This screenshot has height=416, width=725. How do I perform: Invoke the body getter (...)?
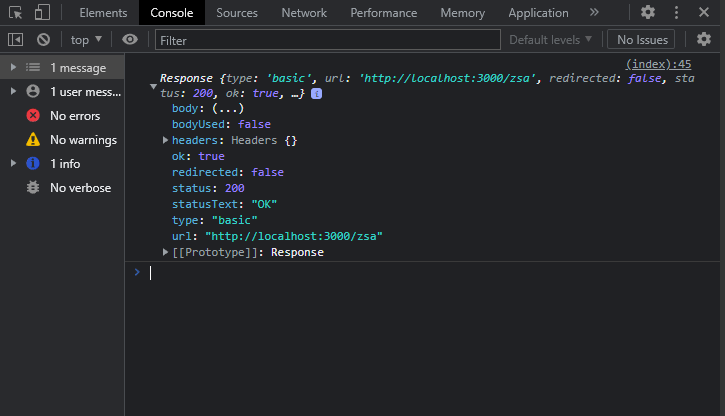tap(228, 109)
